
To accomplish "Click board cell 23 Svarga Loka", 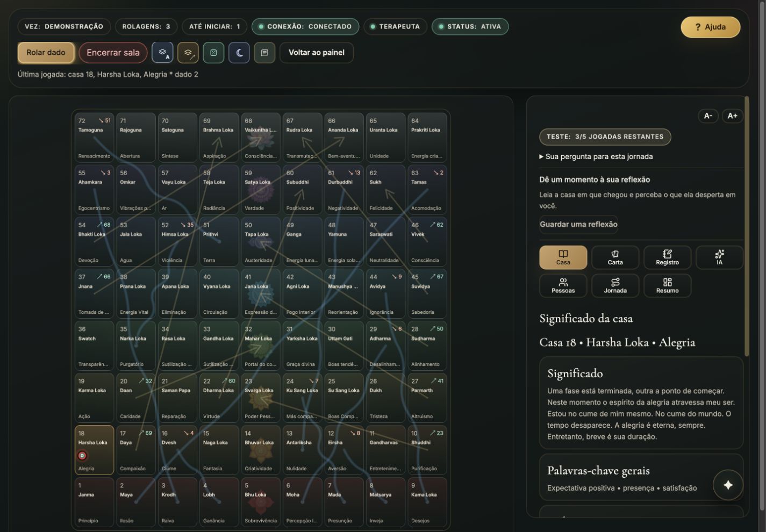I will tap(261, 398).
